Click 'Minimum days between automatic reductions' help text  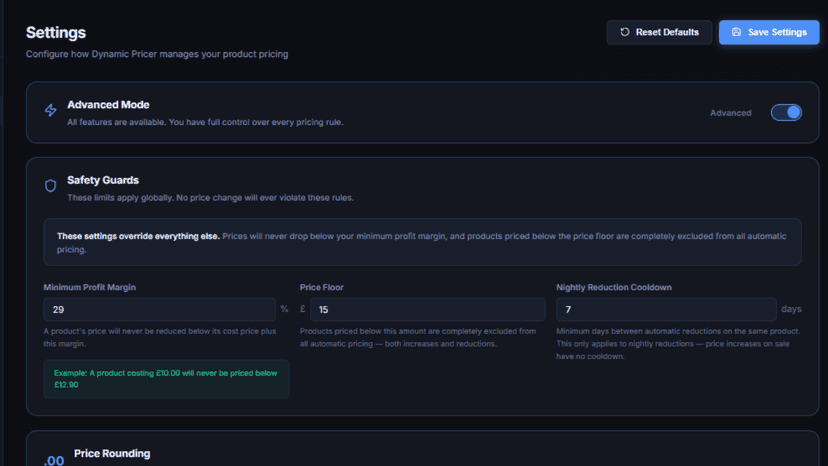(678, 344)
